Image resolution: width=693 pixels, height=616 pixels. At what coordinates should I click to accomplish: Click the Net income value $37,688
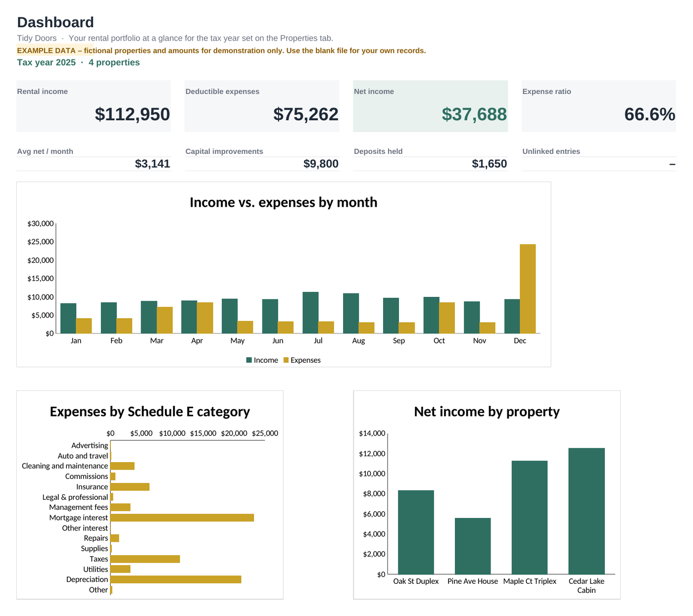474,114
